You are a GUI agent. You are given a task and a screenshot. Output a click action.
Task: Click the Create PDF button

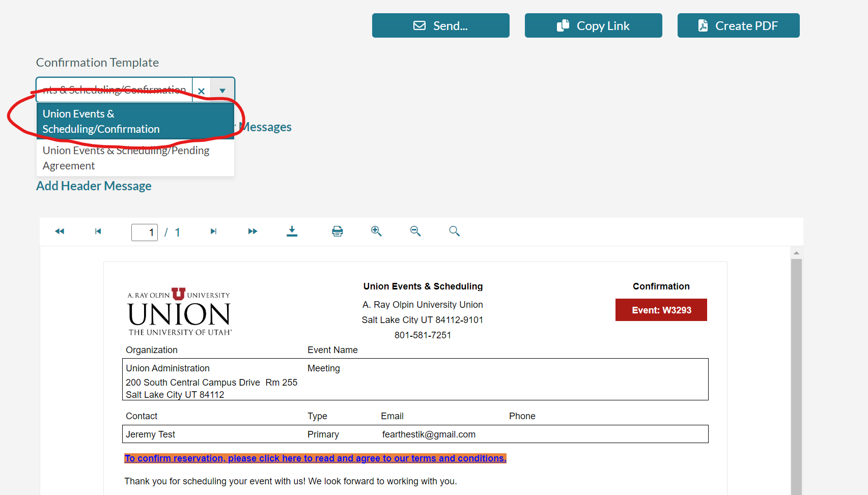tap(738, 25)
